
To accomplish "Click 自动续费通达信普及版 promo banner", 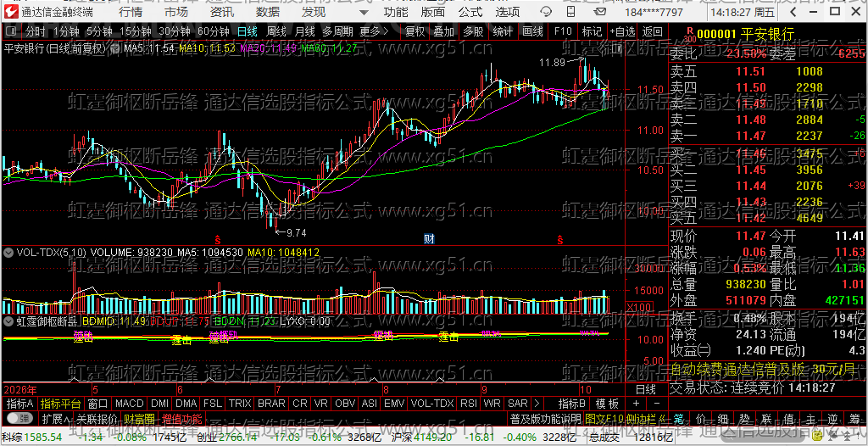I will 762,369.
